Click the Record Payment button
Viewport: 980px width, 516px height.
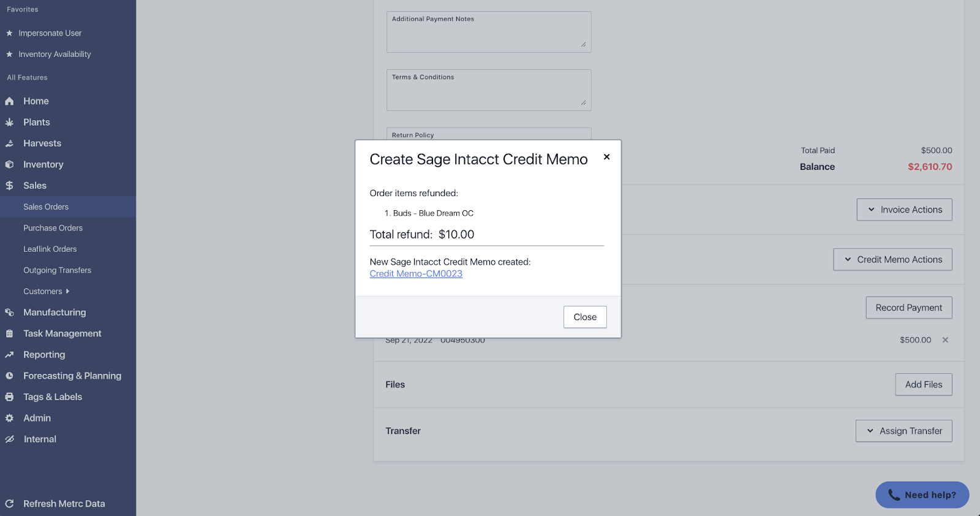point(908,308)
